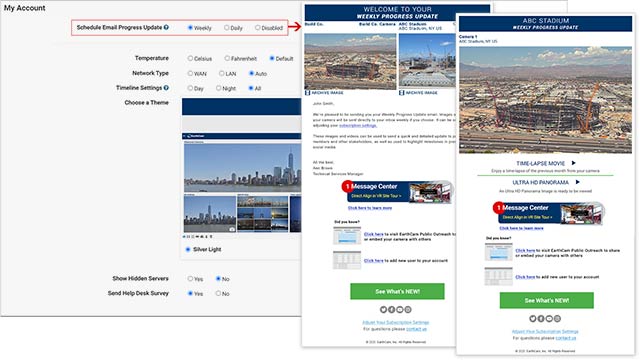
Task: Choose Celsius temperature
Action: pos(190,58)
